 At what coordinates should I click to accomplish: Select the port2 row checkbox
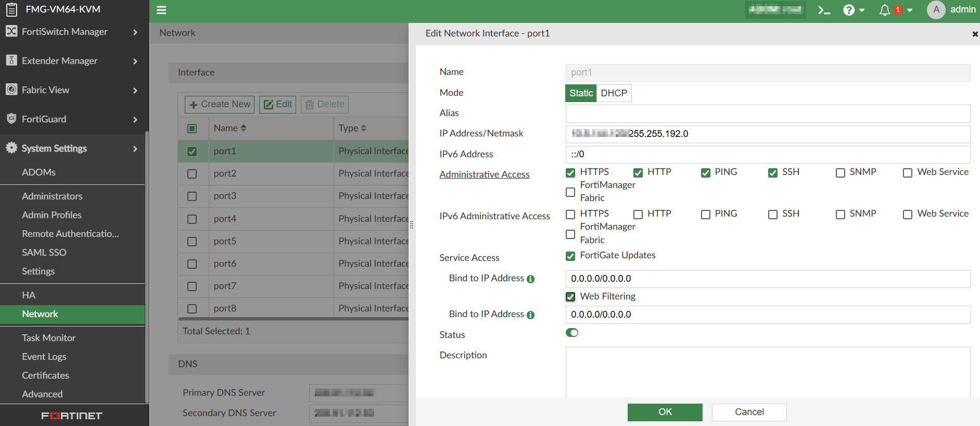point(192,174)
